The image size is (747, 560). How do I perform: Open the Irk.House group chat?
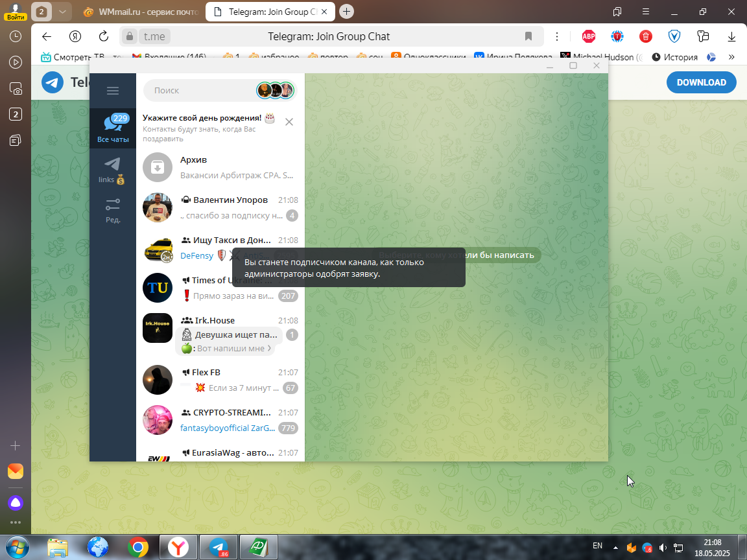[220, 333]
